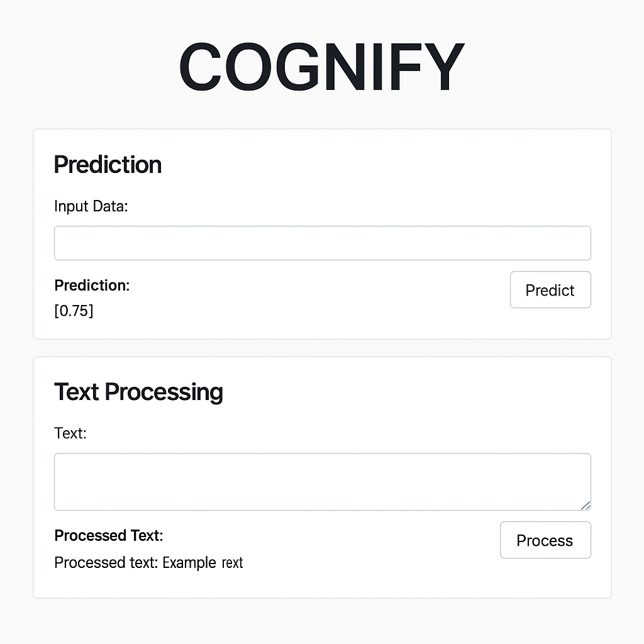Click the 'Text:' label above the textarea
Screen dimensions: 644x644
pos(70,433)
